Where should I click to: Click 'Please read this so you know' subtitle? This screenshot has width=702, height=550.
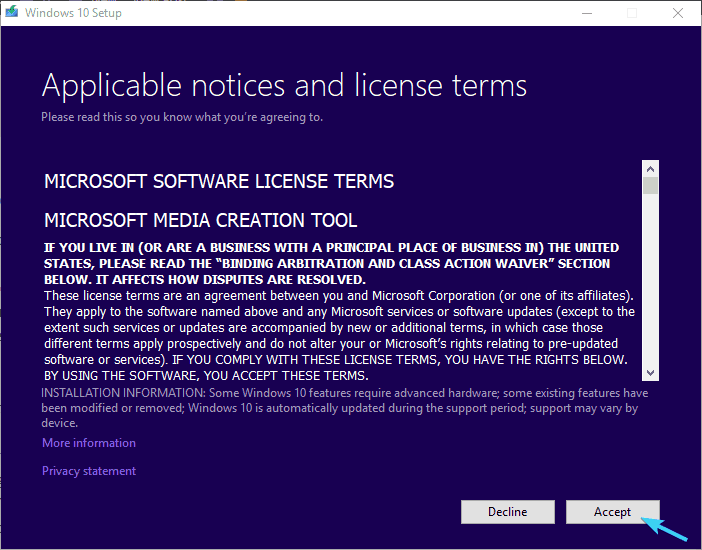182,117
